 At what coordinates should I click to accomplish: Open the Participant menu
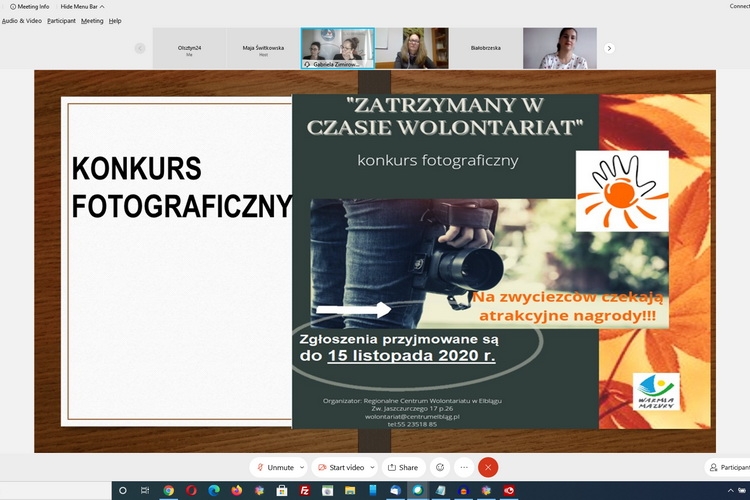click(x=61, y=20)
